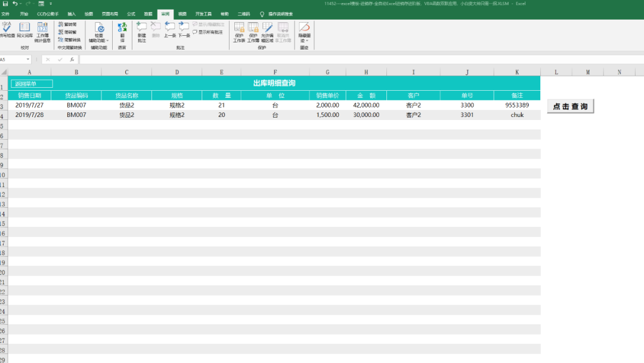
Task: Open the Thesaurus (同义词库) tool
Action: 24,30
